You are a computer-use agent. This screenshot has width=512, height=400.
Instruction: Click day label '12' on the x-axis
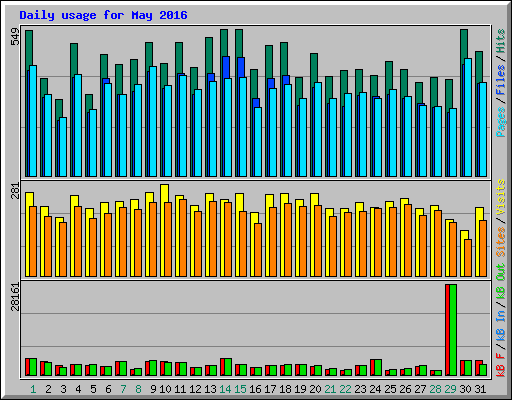tap(195, 389)
